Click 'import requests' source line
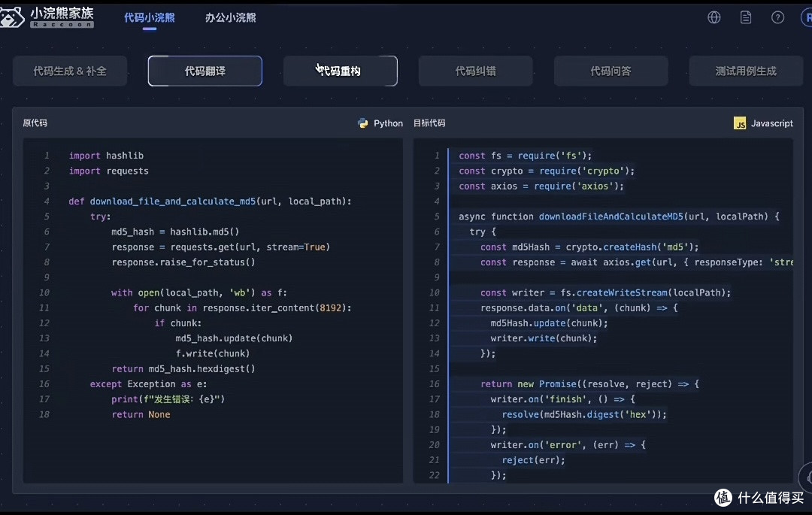812x515 pixels. click(x=109, y=171)
